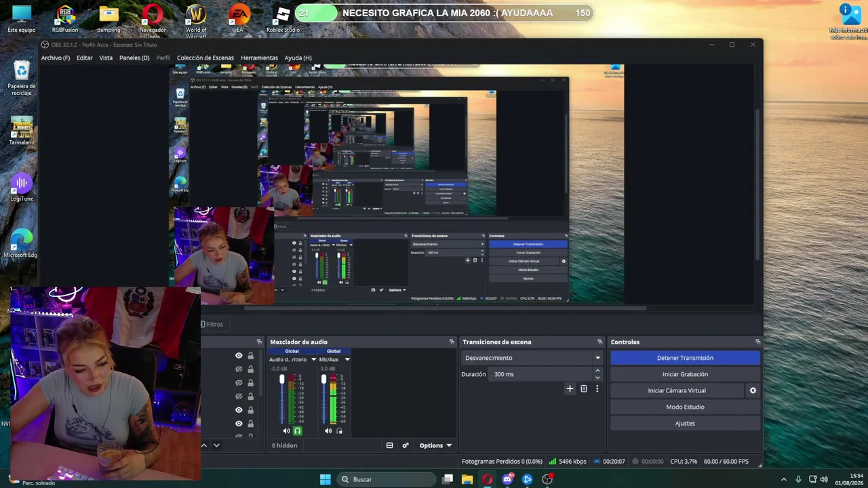Open RGBFusion desktop icon
The width and height of the screenshot is (868, 488).
click(65, 18)
